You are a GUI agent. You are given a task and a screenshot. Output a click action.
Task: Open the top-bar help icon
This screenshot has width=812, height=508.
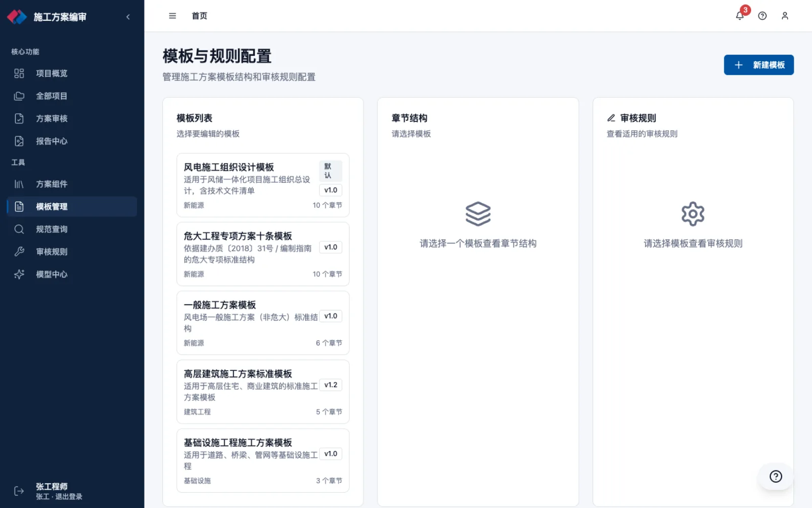[762, 16]
